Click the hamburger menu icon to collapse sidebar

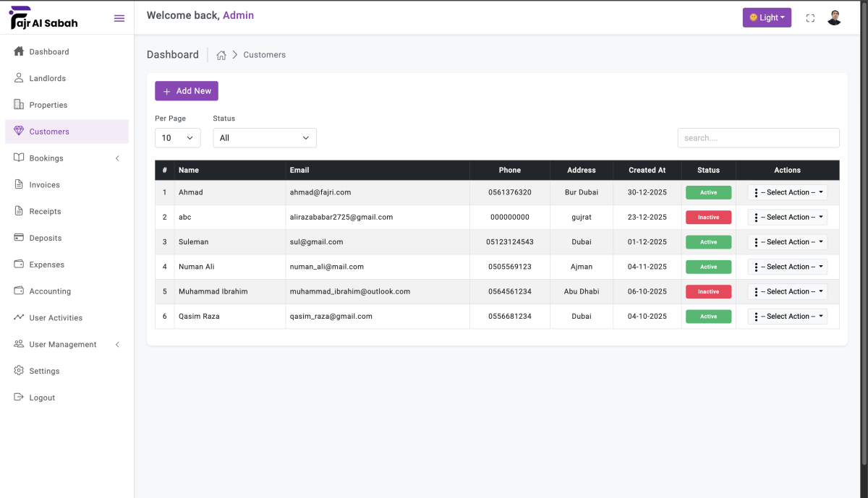pyautogui.click(x=119, y=18)
